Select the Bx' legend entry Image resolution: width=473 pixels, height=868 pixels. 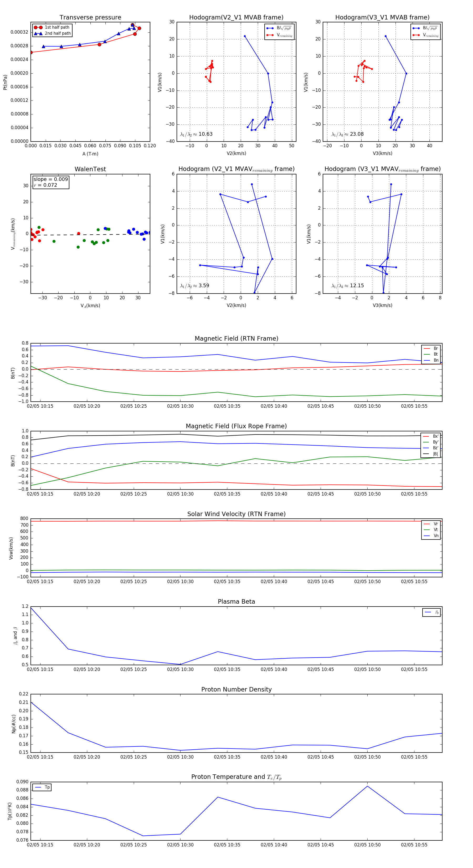pyautogui.click(x=431, y=436)
